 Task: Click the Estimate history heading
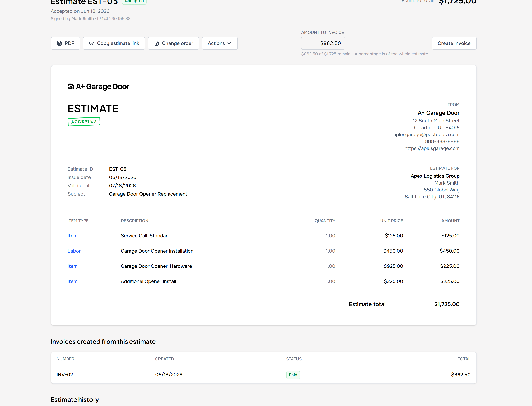pyautogui.click(x=75, y=400)
